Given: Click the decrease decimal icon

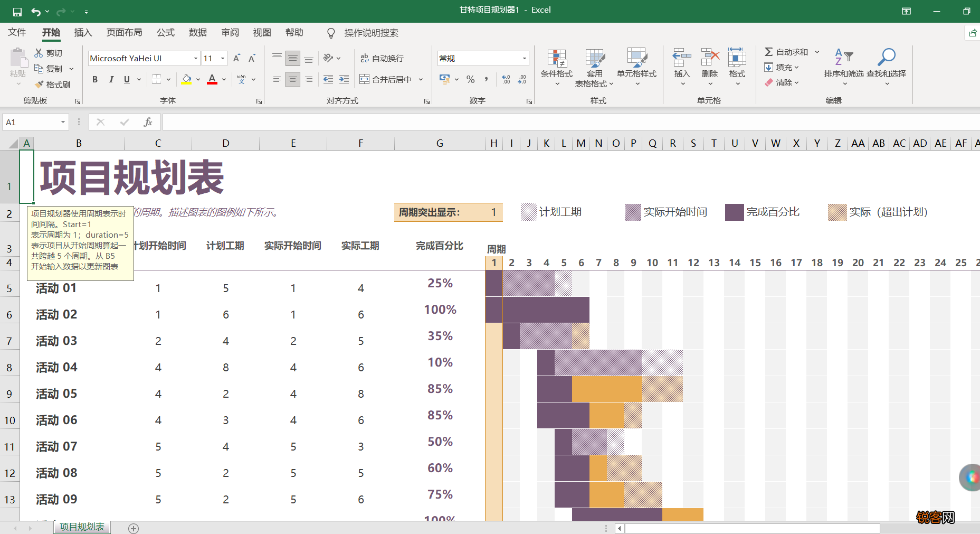Looking at the screenshot, I should click(x=521, y=79).
